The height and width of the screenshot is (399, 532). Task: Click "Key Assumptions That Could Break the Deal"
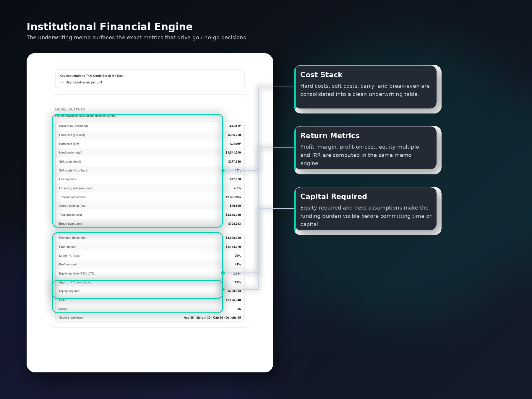[92, 76]
